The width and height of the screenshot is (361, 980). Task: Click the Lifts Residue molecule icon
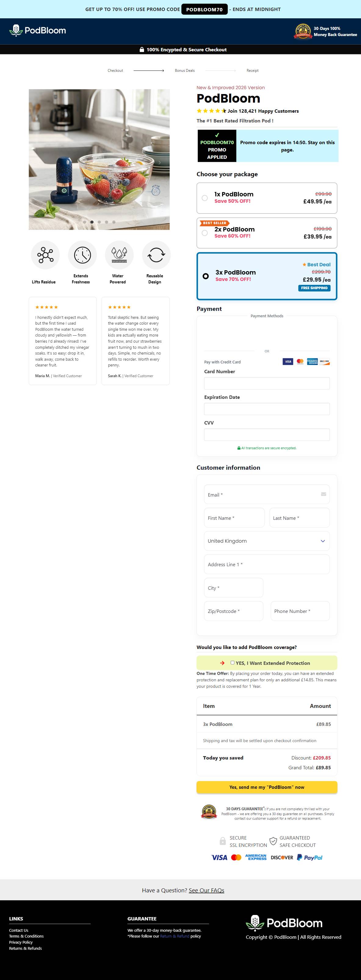point(45,255)
